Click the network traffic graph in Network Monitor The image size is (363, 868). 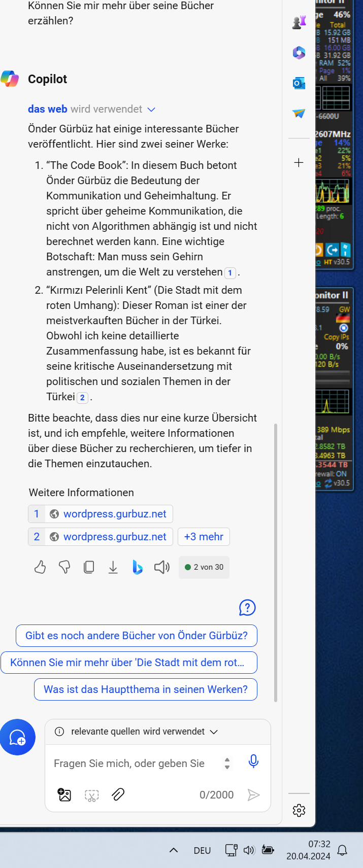[x=333, y=401]
